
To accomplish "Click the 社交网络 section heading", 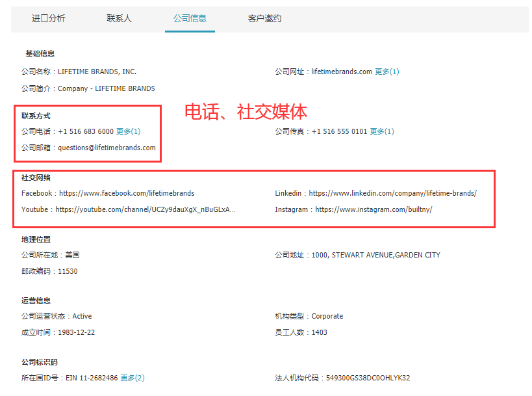I will (x=36, y=178).
